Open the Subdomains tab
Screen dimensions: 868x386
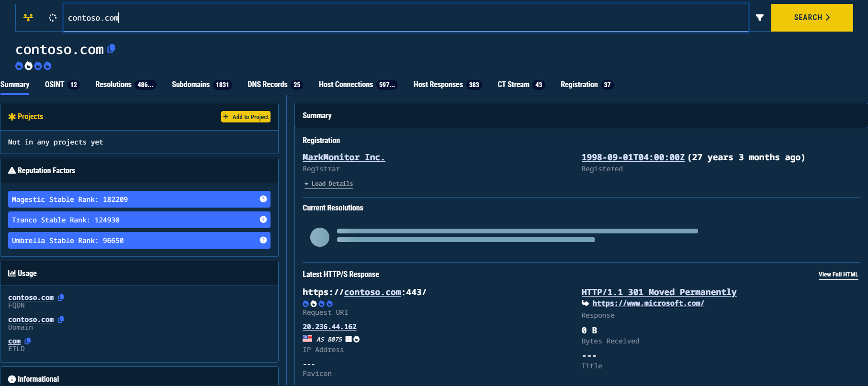click(202, 85)
